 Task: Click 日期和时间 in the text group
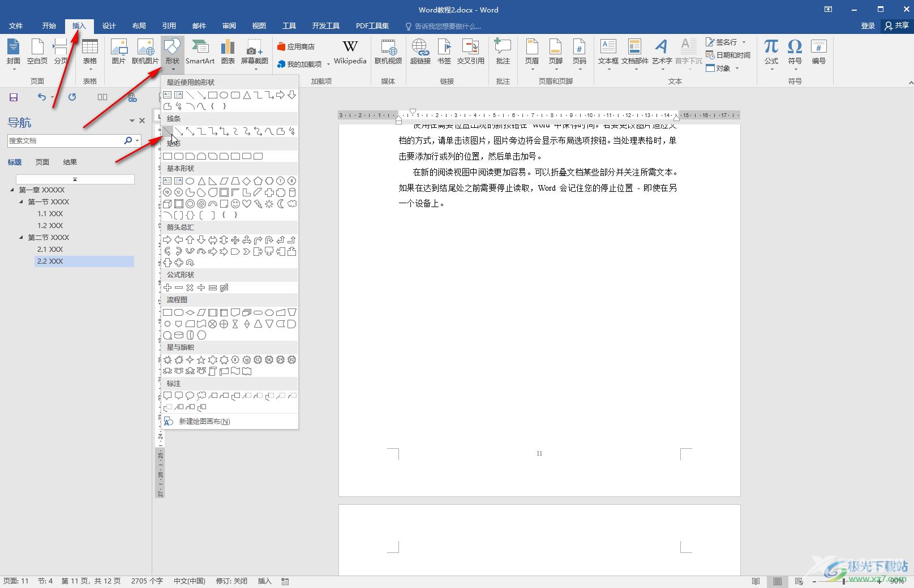tap(728, 55)
